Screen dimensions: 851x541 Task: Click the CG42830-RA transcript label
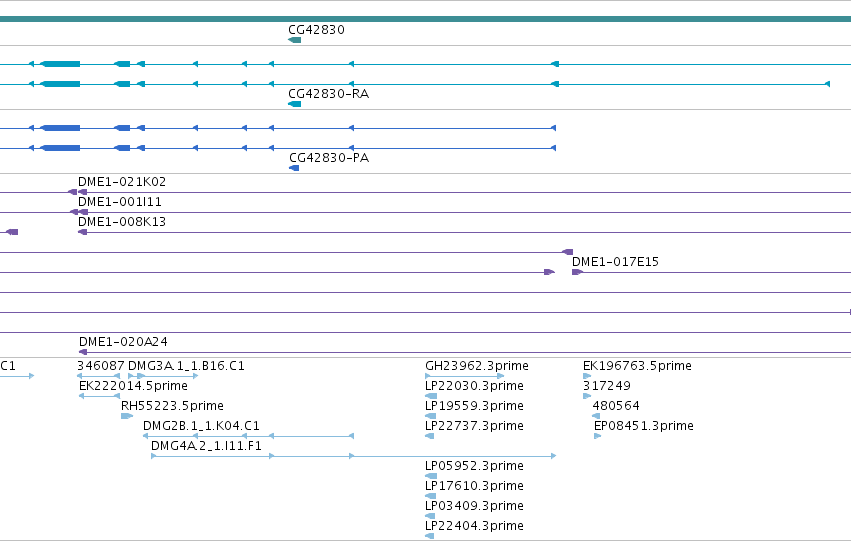click(x=328, y=94)
